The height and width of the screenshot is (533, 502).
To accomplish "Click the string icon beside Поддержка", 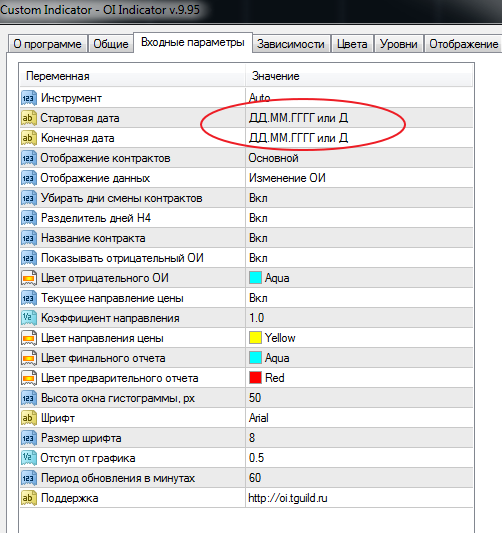I will pos(29,498).
